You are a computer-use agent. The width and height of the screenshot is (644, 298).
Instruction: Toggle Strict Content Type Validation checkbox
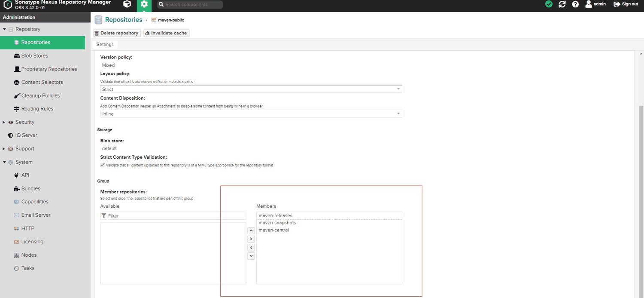tap(103, 165)
